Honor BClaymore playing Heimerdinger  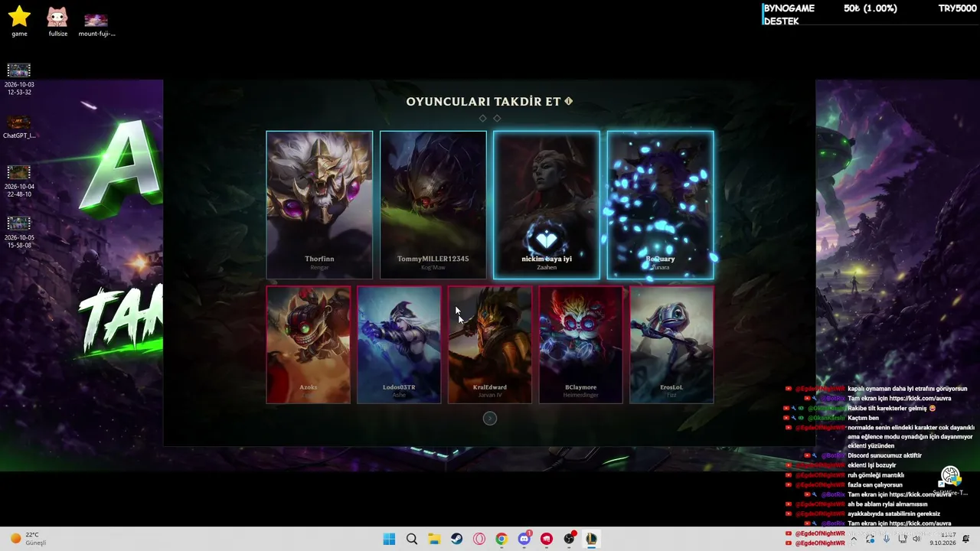pos(580,344)
